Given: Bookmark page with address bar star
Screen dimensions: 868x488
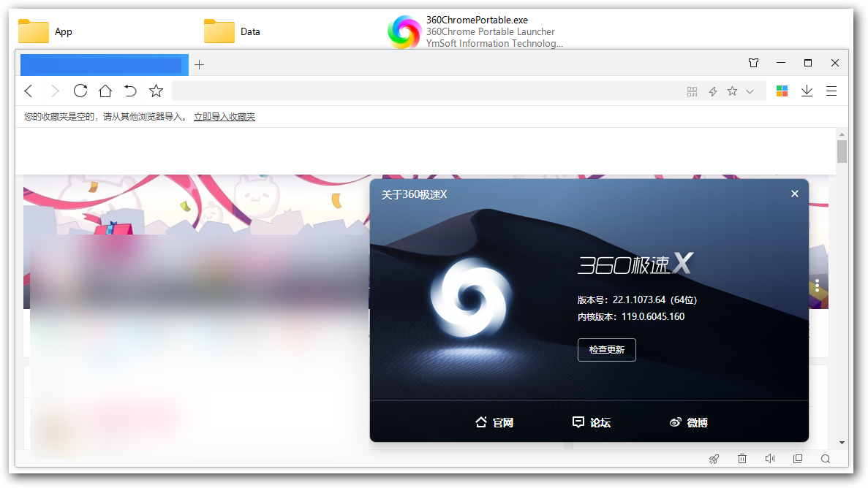Looking at the screenshot, I should [732, 91].
